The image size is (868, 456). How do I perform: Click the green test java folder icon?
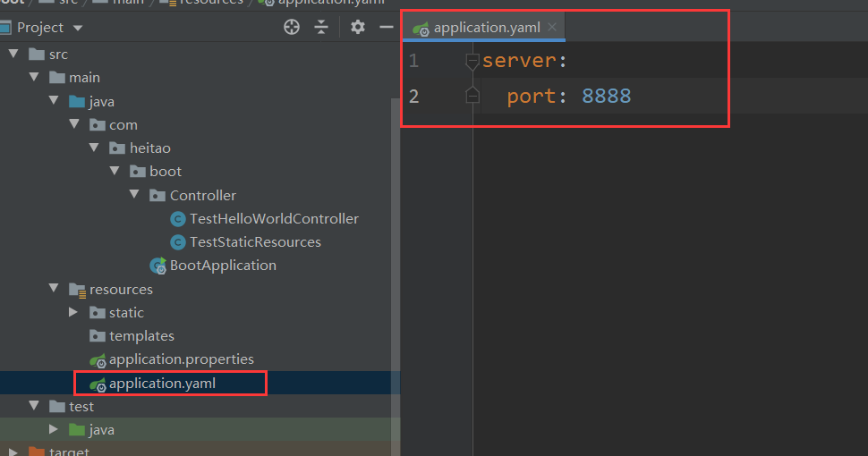click(77, 429)
